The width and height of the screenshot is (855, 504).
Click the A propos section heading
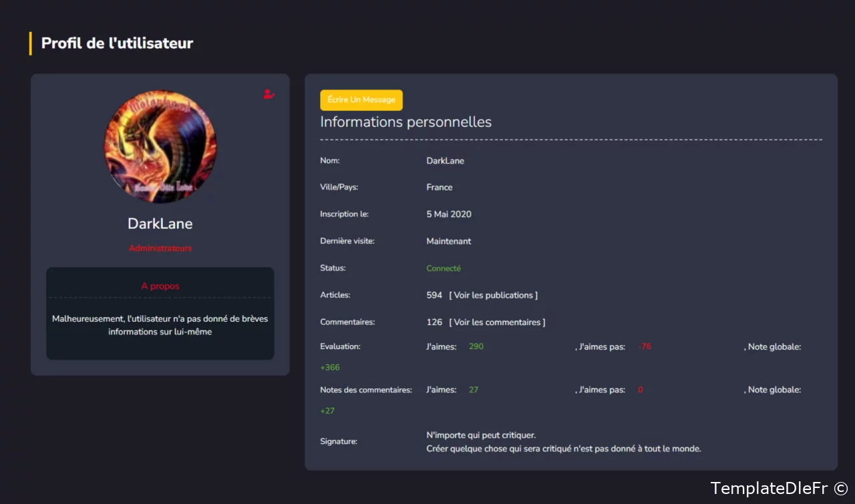[x=160, y=286]
